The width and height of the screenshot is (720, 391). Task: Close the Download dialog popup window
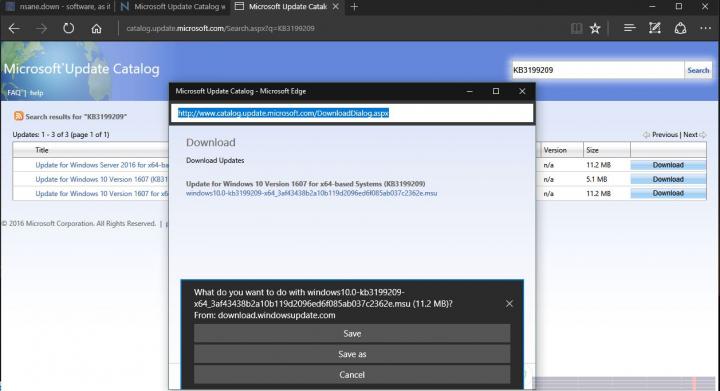coord(522,91)
